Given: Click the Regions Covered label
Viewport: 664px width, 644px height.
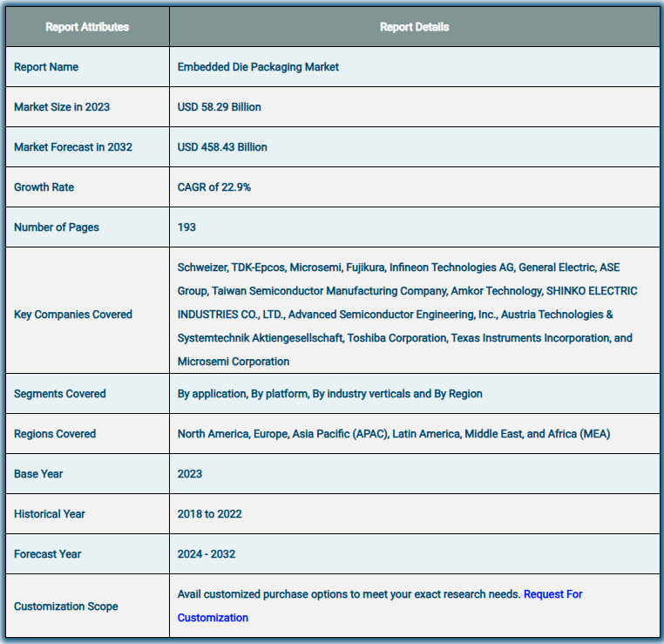Looking at the screenshot, I should [x=55, y=434].
